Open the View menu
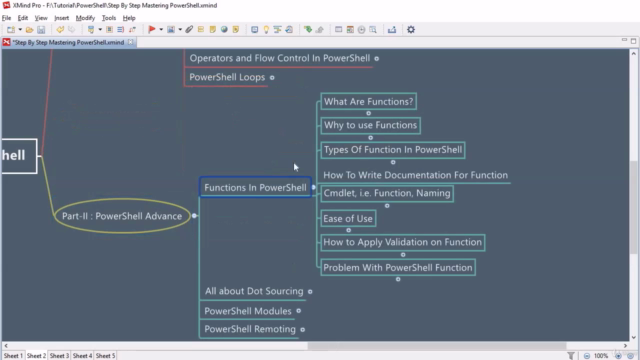This screenshot has width=640, height=360. pyautogui.click(x=41, y=18)
